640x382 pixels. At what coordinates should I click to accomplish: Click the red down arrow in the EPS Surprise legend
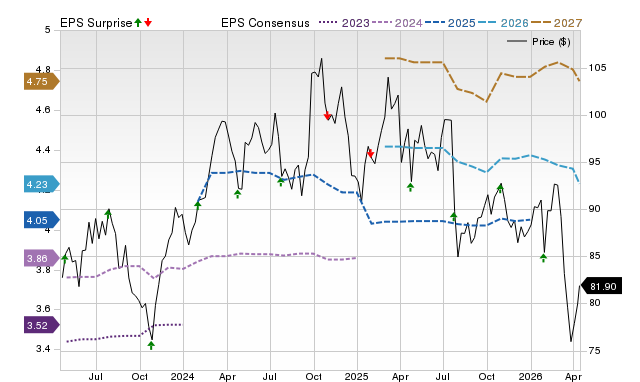[148, 23]
